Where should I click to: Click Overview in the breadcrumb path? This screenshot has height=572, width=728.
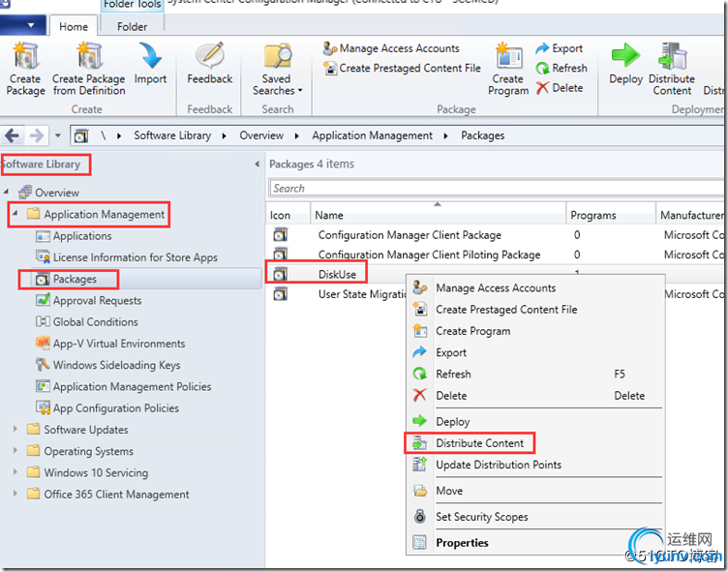tap(261, 135)
